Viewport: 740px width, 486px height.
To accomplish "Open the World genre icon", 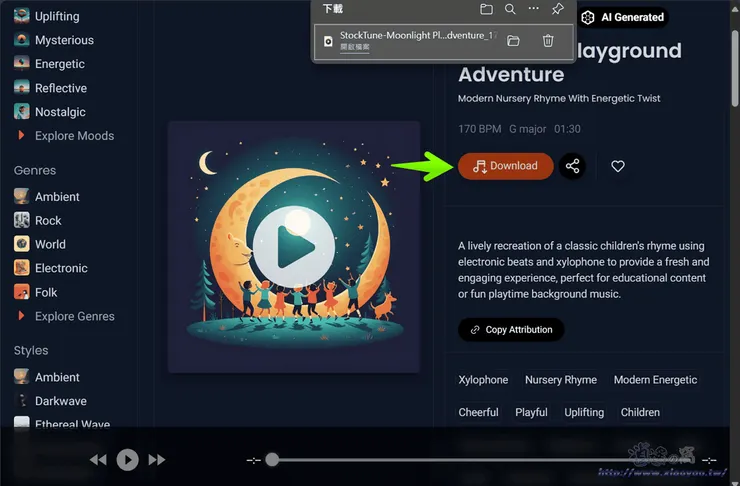I will (22, 244).
